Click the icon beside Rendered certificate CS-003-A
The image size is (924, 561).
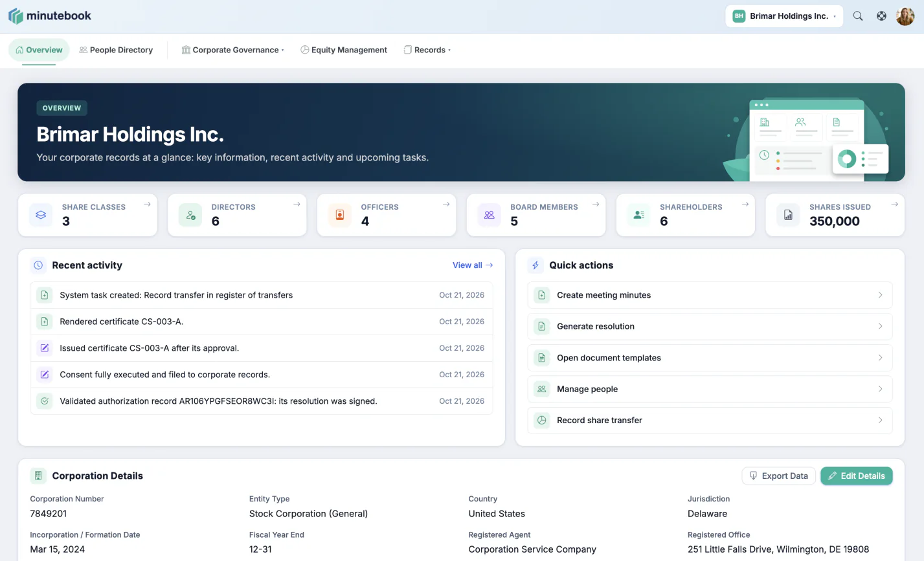[x=45, y=322]
